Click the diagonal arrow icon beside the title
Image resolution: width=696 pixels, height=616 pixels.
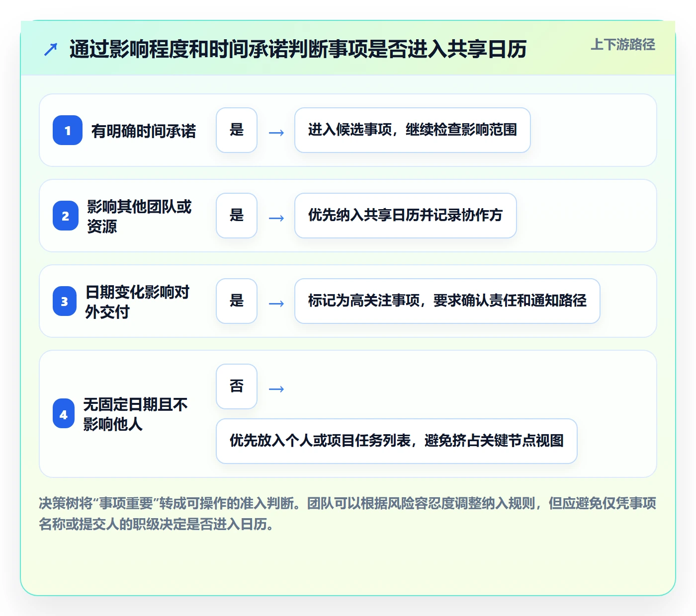tap(51, 49)
